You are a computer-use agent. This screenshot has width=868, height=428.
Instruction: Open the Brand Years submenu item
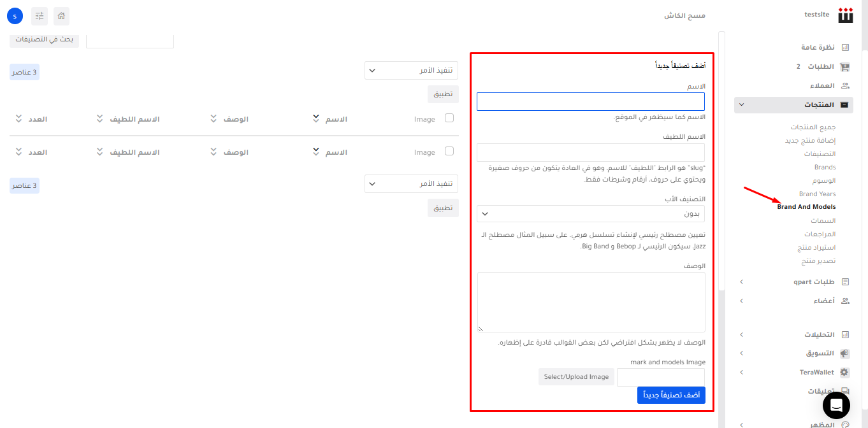click(817, 194)
